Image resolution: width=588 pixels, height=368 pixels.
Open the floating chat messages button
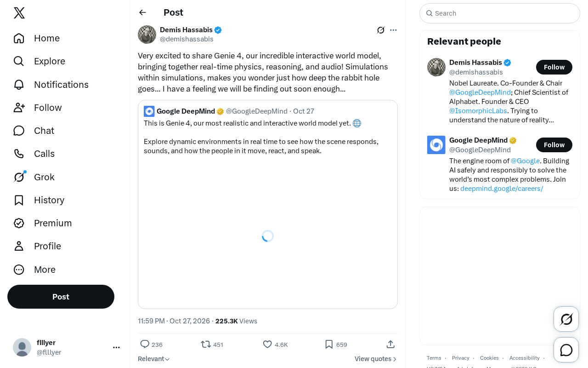[x=566, y=350]
